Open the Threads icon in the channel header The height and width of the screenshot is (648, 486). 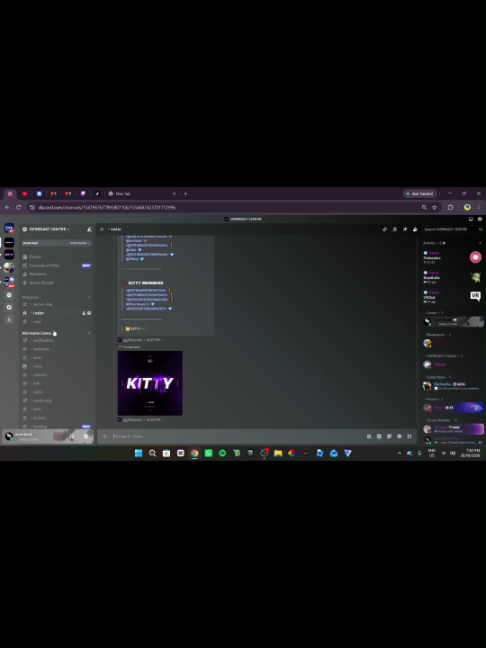pos(385,229)
